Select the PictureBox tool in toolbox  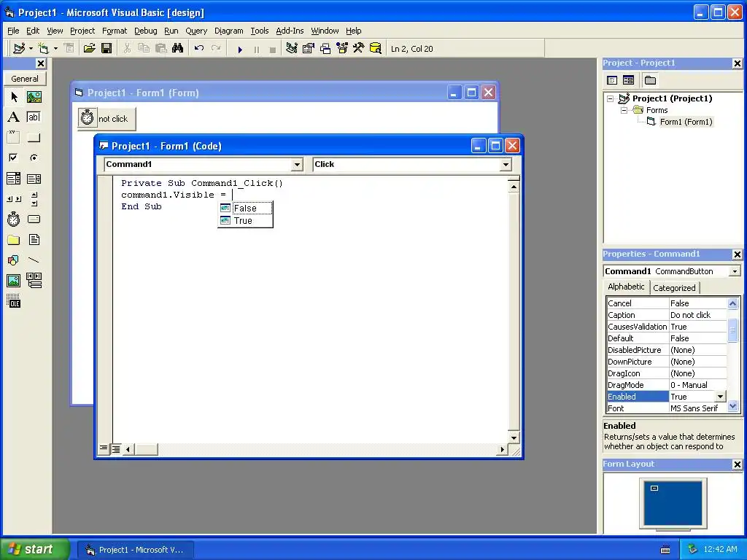click(x=34, y=97)
